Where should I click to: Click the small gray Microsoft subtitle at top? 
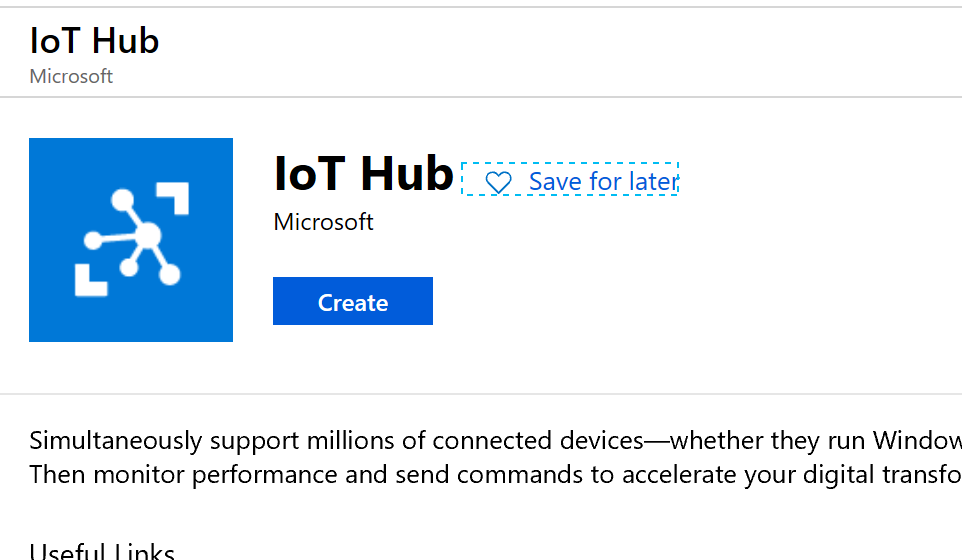click(x=71, y=76)
